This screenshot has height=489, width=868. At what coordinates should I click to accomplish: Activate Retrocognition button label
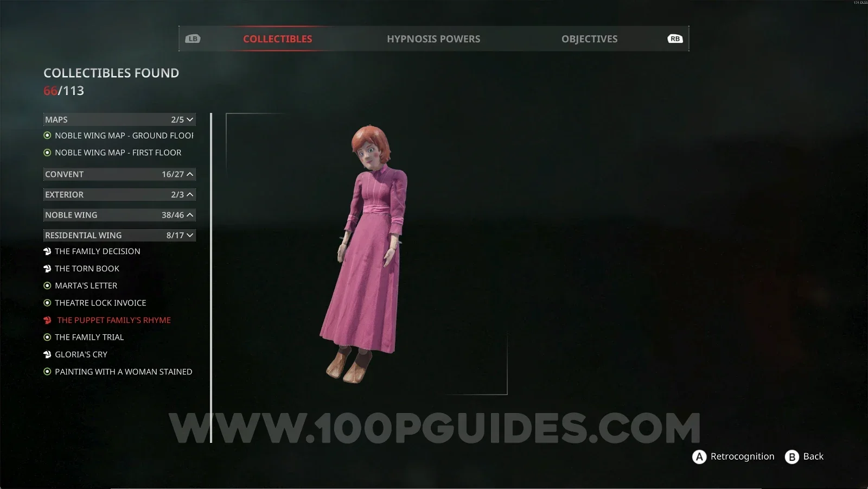click(x=742, y=456)
